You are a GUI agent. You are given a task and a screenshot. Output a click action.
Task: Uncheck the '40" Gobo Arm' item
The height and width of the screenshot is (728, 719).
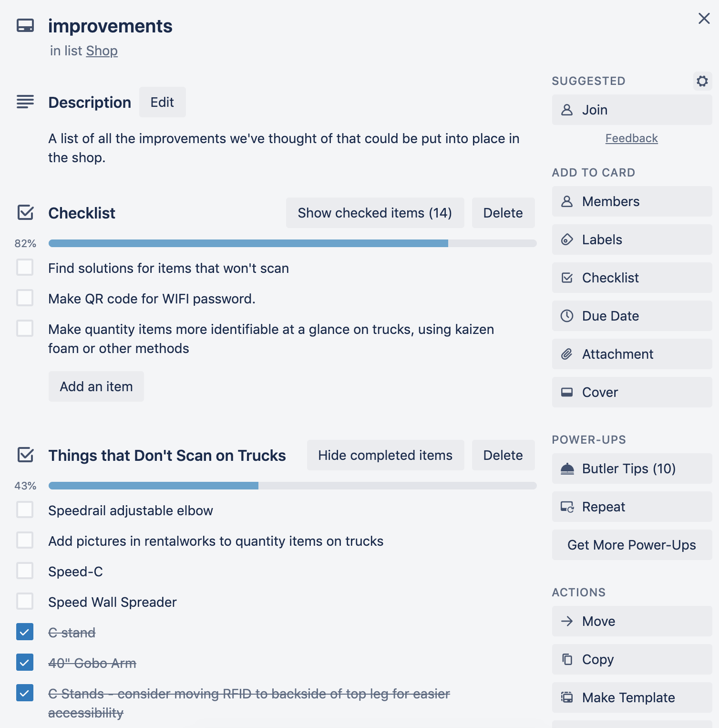pos(25,663)
